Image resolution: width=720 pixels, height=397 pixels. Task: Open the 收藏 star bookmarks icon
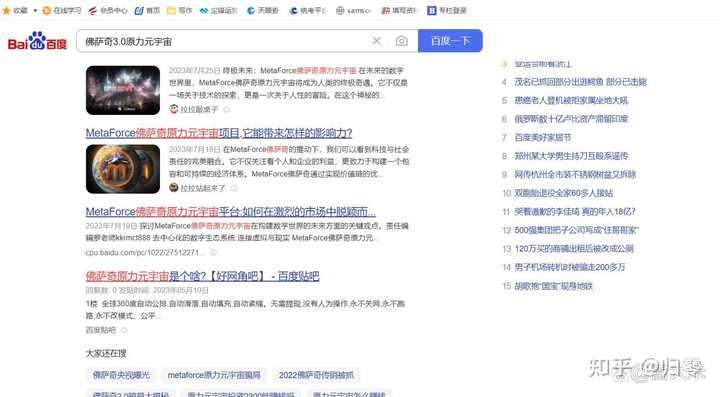(6, 10)
